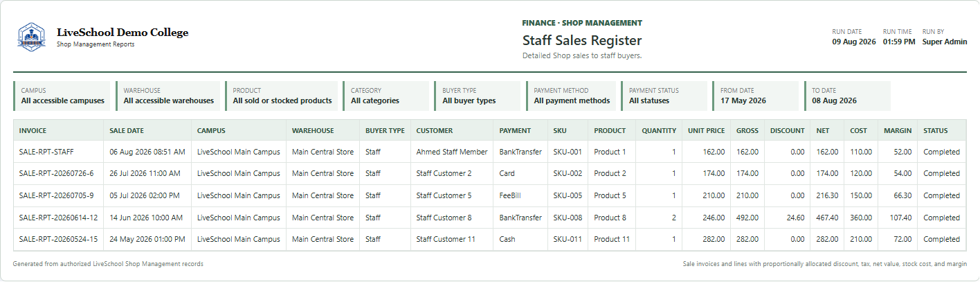Select the Warehouse filter box

pyautogui.click(x=167, y=96)
